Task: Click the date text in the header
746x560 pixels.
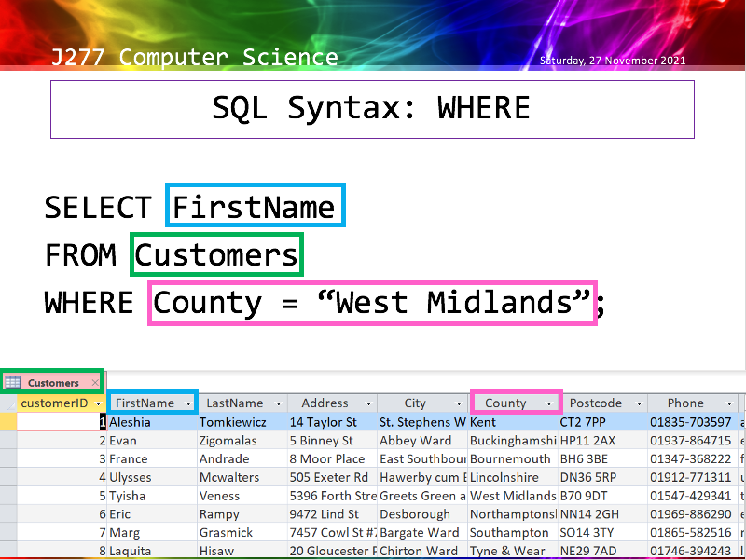Action: point(613,61)
